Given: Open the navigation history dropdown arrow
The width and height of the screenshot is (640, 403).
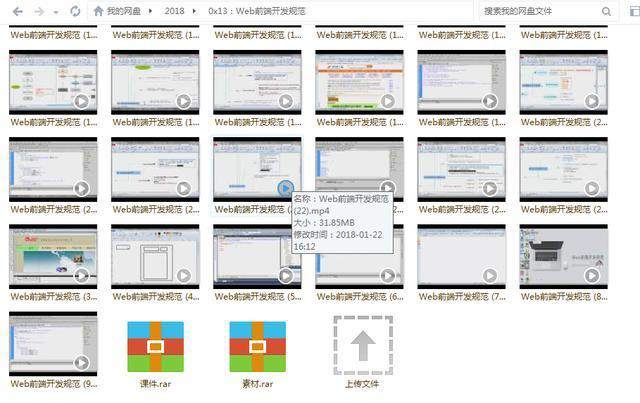Looking at the screenshot, I should click(x=56, y=12).
